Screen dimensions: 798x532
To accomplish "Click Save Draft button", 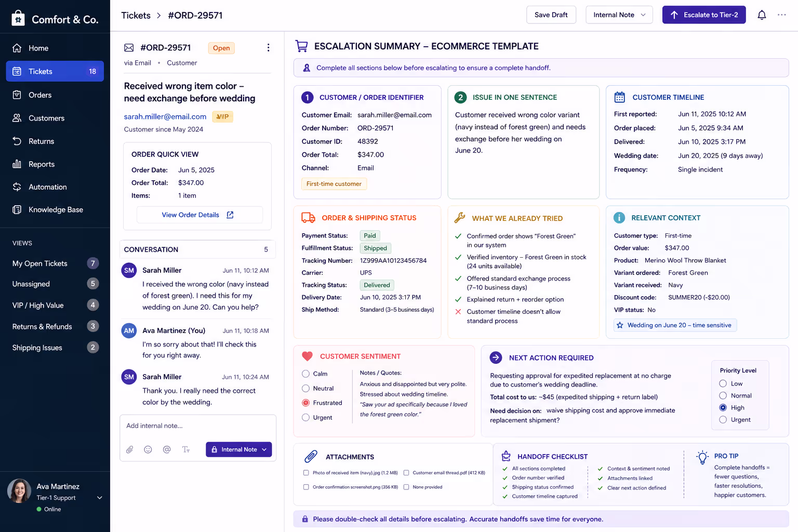I will 551,15.
